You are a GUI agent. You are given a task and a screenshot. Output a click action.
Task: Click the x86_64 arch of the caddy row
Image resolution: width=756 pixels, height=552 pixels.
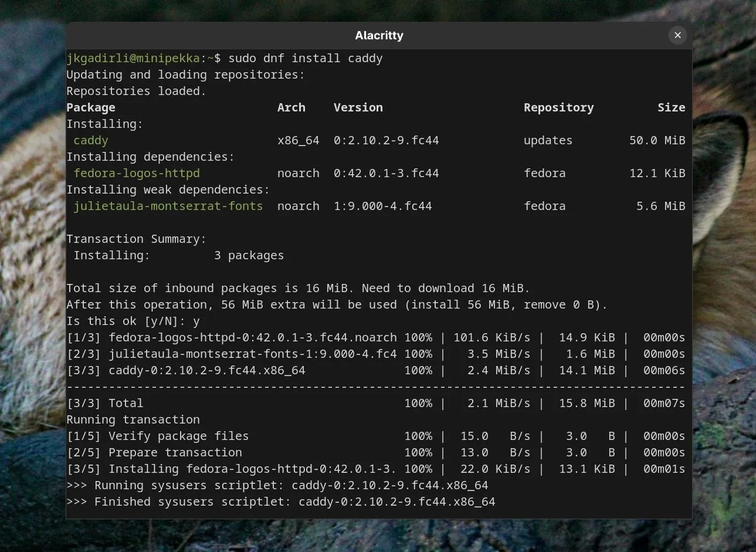[x=299, y=140]
